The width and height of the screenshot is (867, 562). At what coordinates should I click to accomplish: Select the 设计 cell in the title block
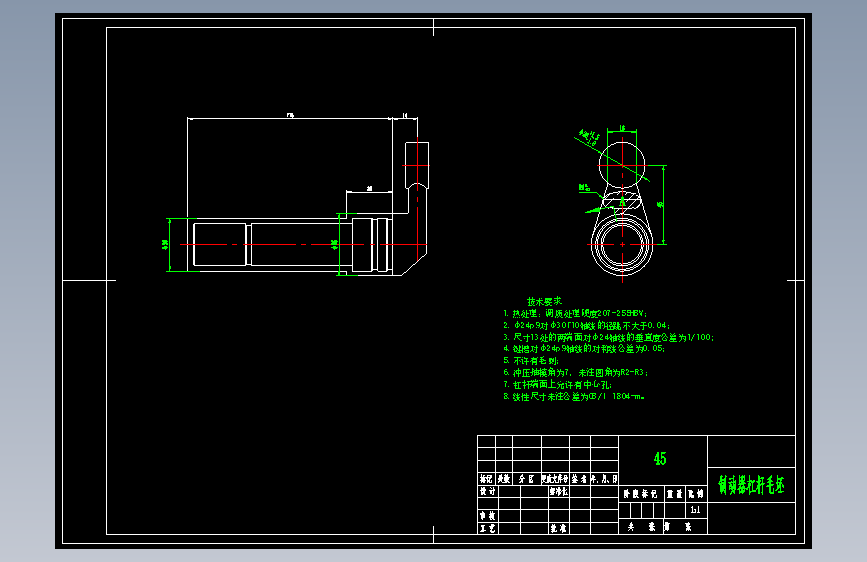click(x=488, y=491)
